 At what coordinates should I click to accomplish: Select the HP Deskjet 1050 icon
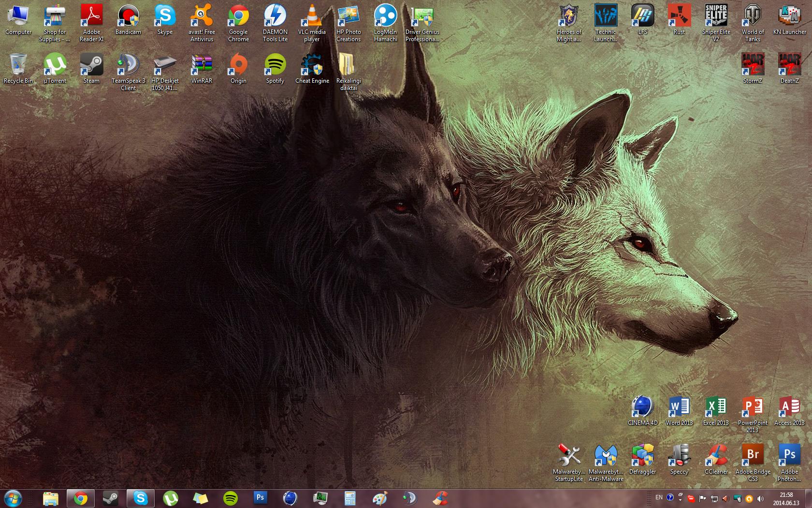point(165,73)
